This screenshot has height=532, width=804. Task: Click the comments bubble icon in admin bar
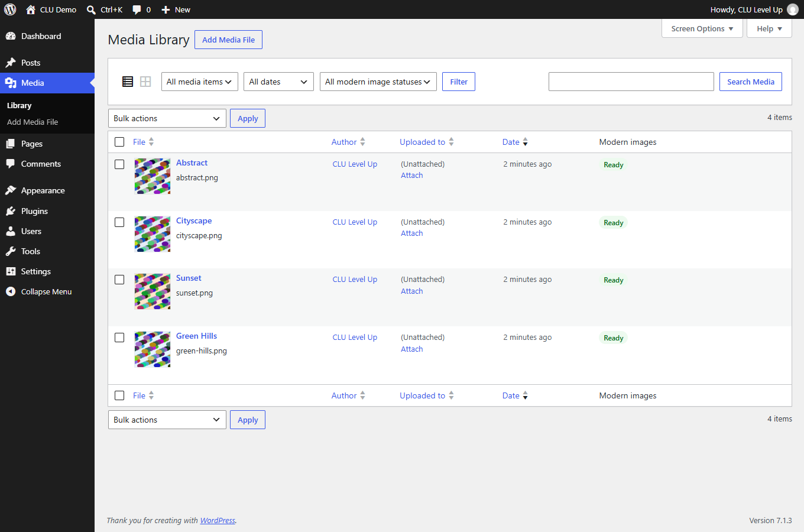click(x=137, y=10)
